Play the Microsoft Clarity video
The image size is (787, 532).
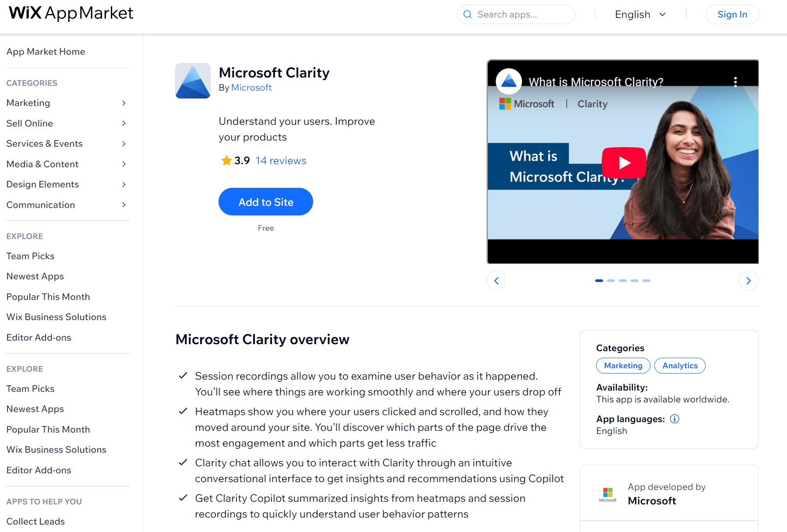pos(624,162)
